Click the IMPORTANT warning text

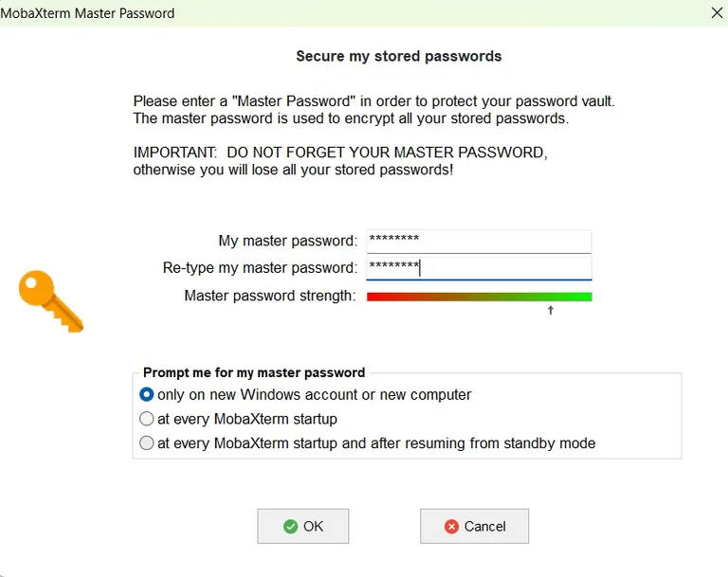pos(340,161)
